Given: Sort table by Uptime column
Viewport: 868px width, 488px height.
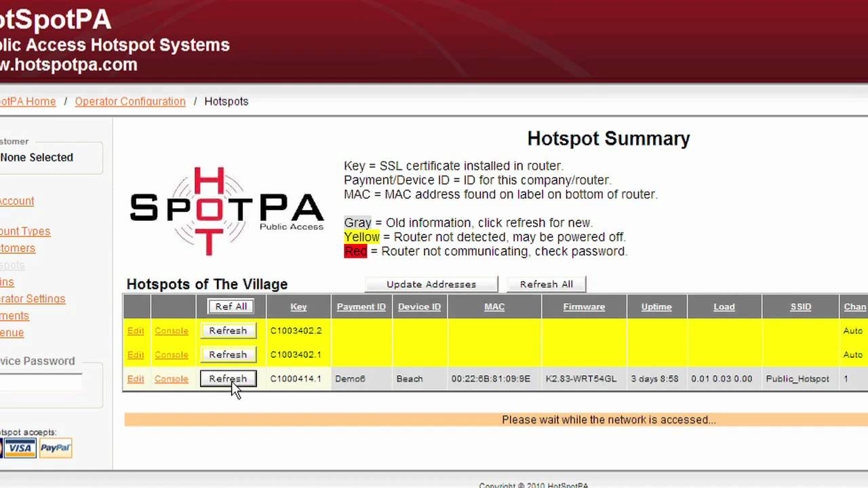Looking at the screenshot, I should click(x=656, y=306).
